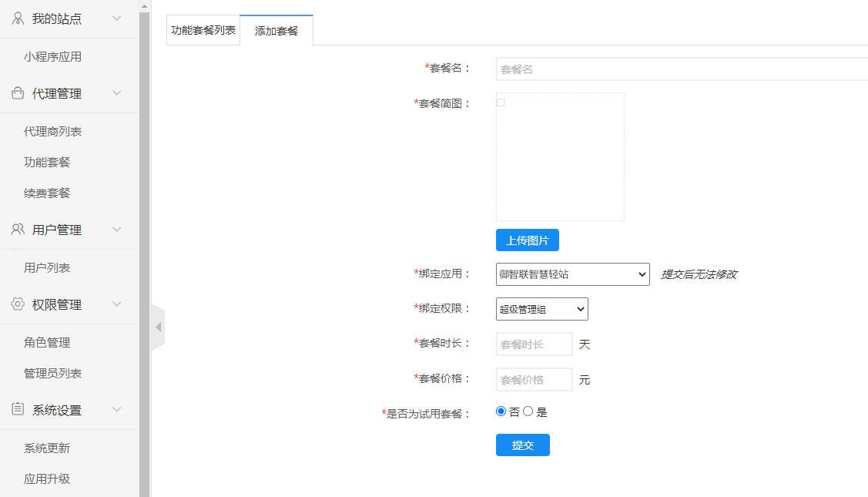Click the 代理管理 bag icon
868x497 pixels.
tap(18, 93)
